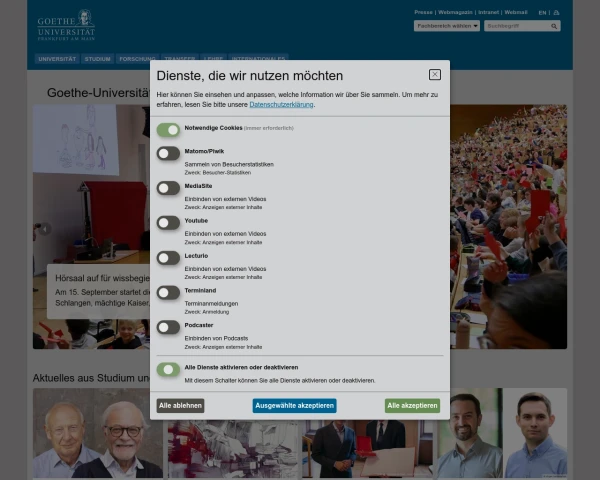Open the Webmagazin link
The width and height of the screenshot is (600, 480).
tap(455, 12)
